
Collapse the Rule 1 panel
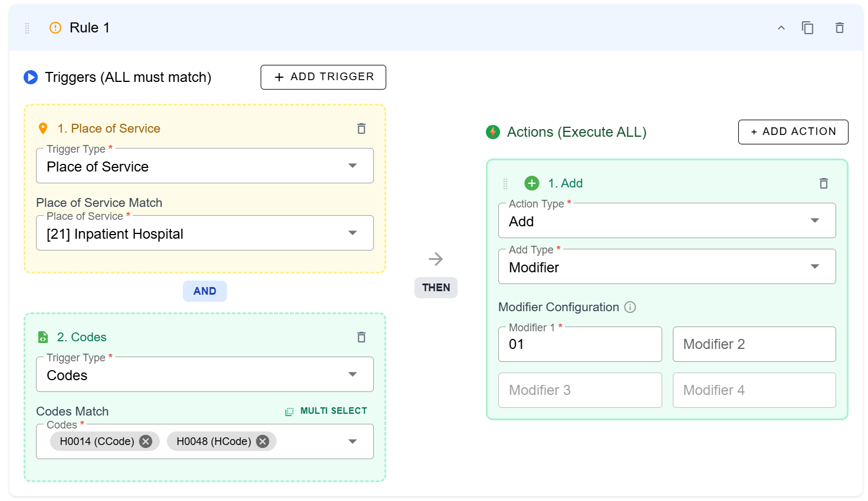781,28
